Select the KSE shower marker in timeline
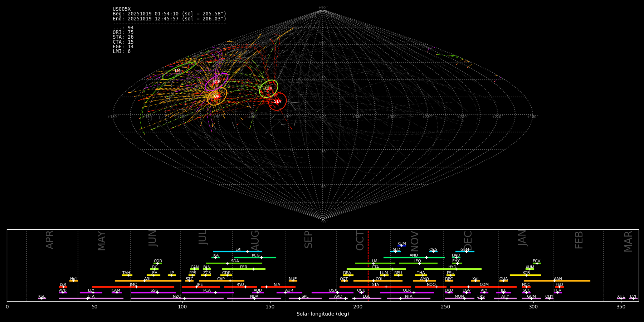The width and height of the screenshot is (644, 322). tap(42, 298)
